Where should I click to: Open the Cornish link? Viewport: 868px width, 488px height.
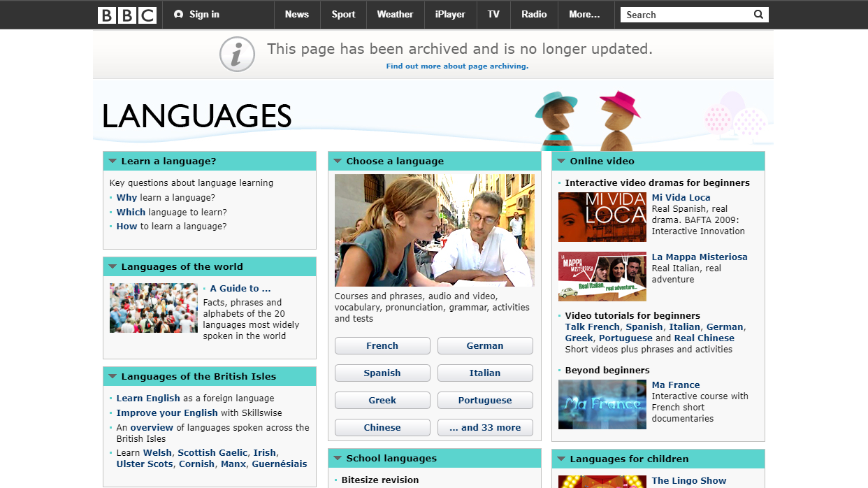coord(196,464)
